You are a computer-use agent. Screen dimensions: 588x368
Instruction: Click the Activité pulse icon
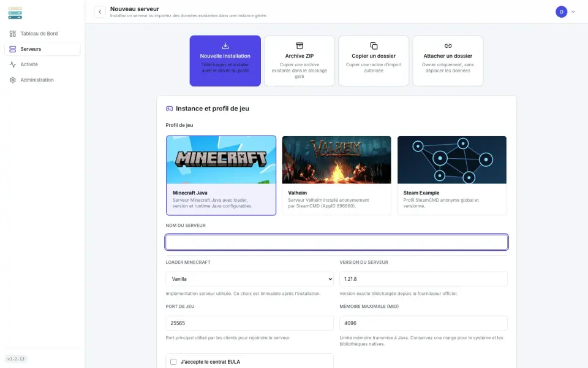click(x=12, y=64)
